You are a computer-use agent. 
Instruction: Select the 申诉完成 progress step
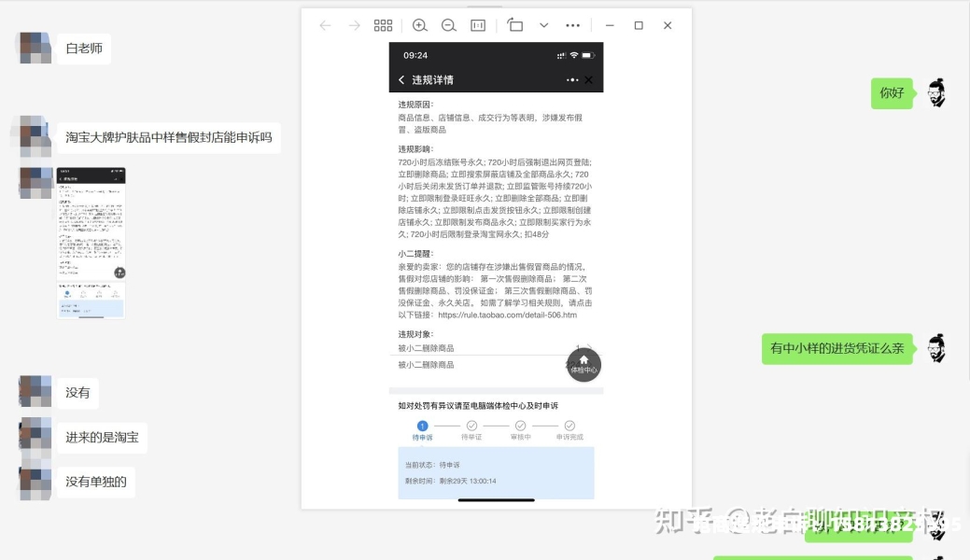click(x=569, y=430)
